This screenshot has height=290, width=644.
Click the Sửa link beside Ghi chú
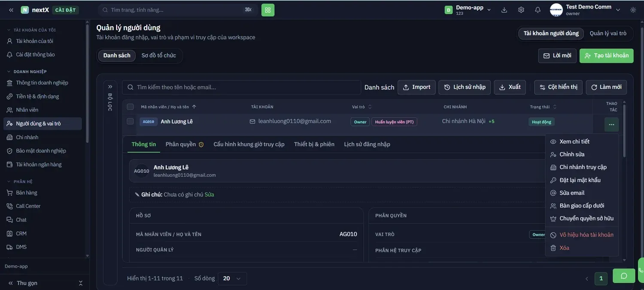point(209,195)
